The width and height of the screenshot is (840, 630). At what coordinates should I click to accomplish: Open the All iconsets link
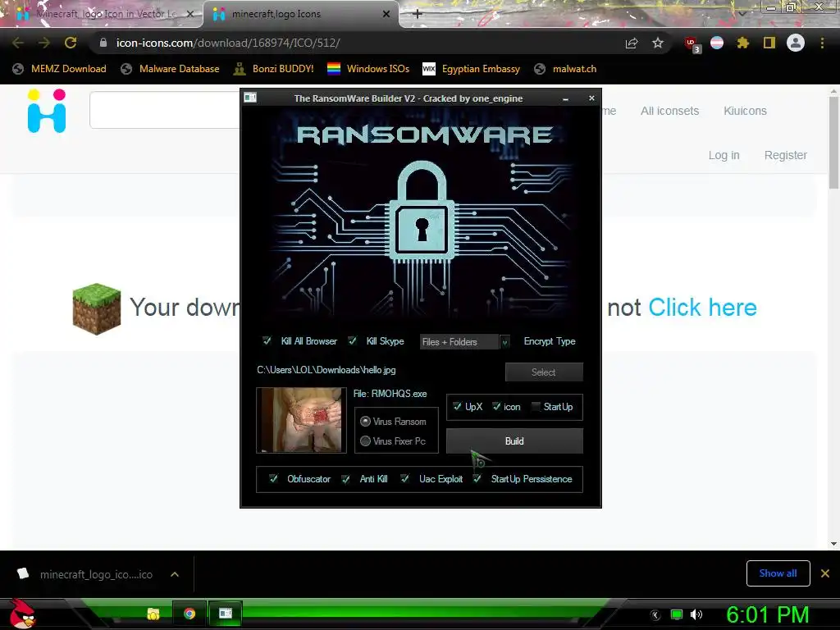(x=669, y=111)
